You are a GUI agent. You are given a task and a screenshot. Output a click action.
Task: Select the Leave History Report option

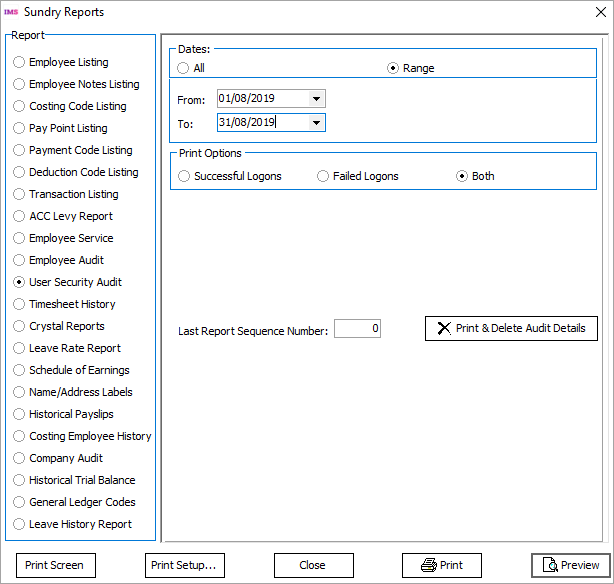coord(19,524)
